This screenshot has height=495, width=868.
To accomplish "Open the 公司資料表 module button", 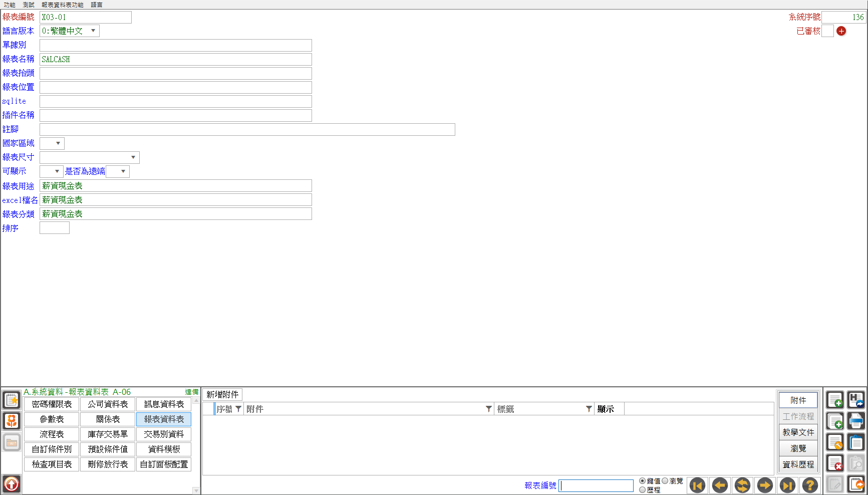I will [x=108, y=404].
